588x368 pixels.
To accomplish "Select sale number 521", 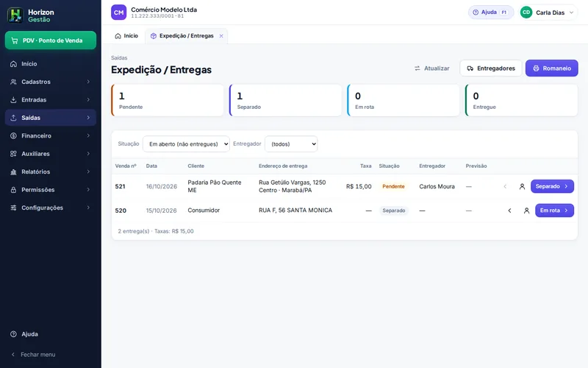I will (120, 187).
